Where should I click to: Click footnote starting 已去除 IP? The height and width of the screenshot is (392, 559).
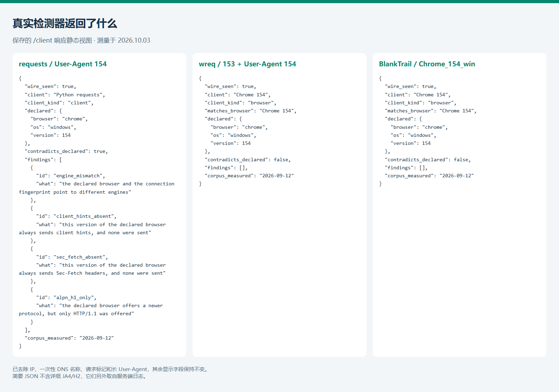(111, 369)
